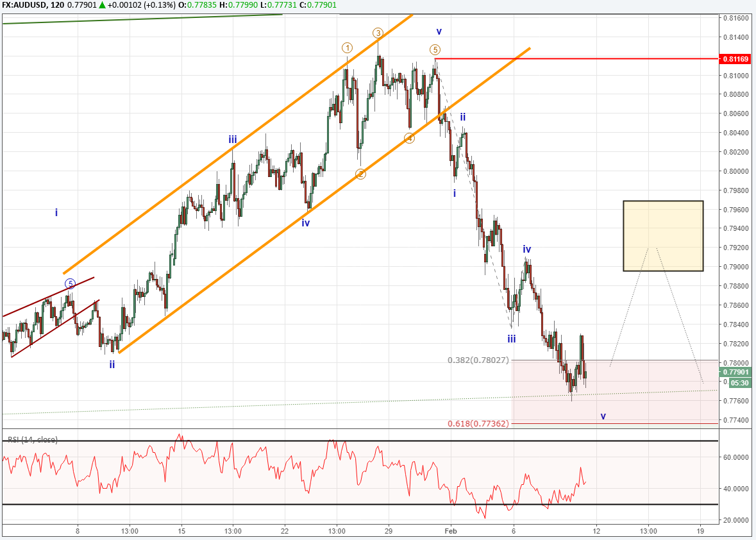Screen dimensions: 756x540
Task: Select blue iv label under lower orange channel
Action: (x=306, y=223)
